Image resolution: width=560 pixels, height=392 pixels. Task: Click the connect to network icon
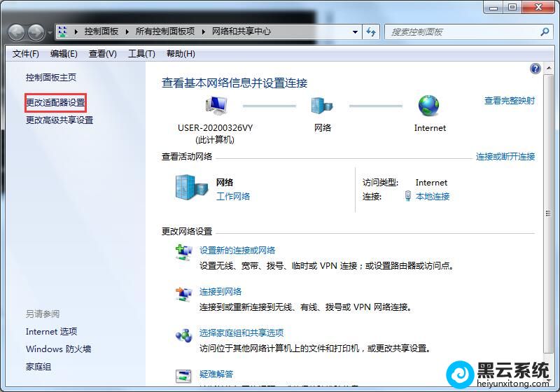(x=183, y=295)
